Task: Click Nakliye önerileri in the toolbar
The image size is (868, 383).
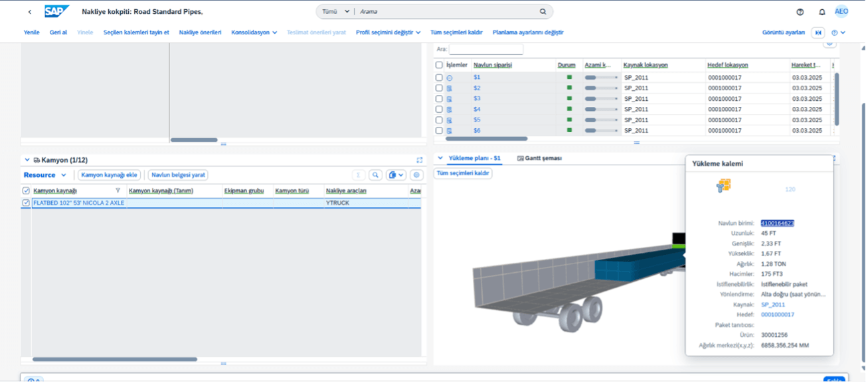Action: click(x=200, y=32)
